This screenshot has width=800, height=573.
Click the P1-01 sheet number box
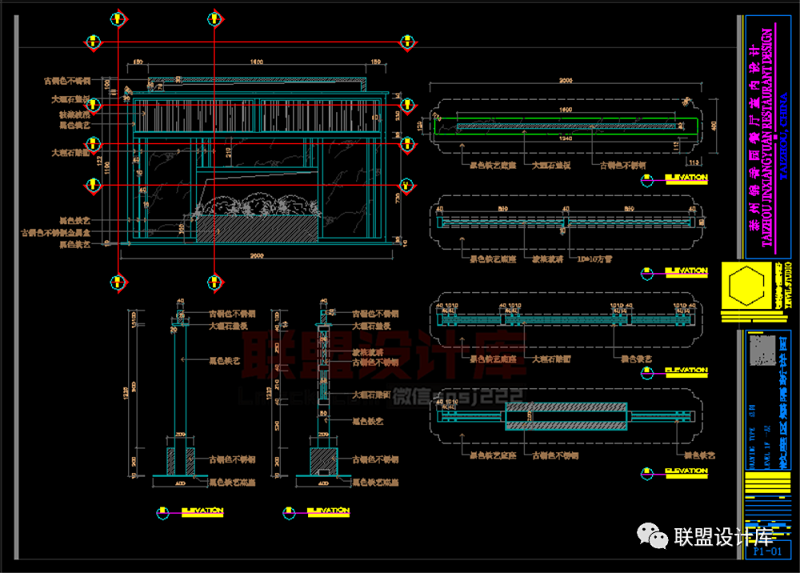click(x=764, y=549)
